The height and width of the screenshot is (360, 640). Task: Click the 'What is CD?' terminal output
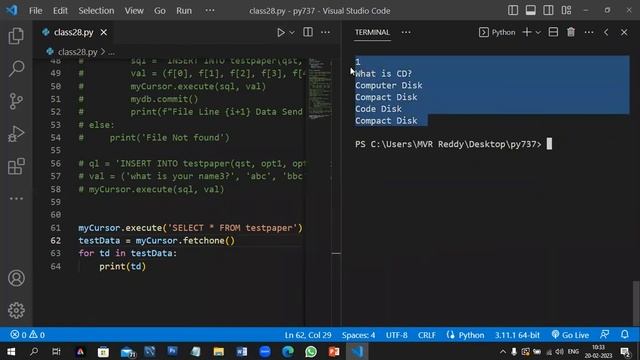tap(384, 74)
